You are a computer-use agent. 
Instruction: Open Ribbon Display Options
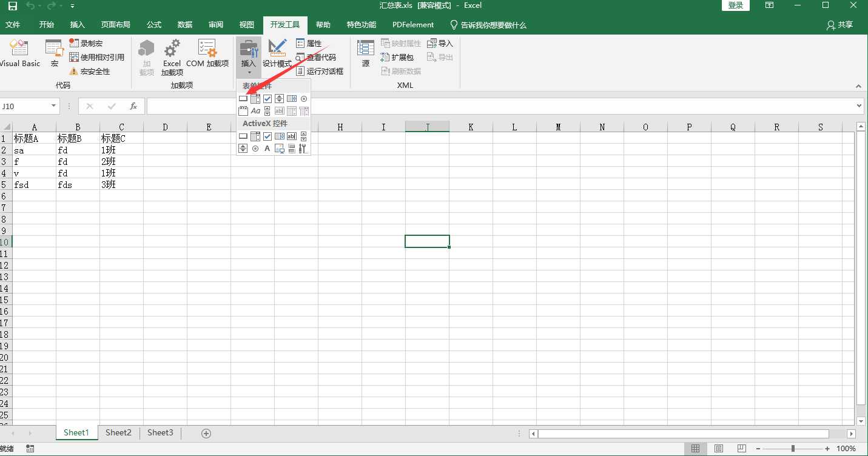[769, 5]
